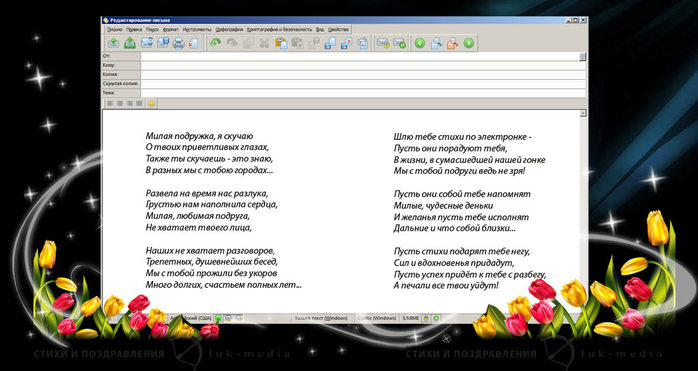The height and width of the screenshot is (371, 698).
Task: Click the line 'Шлю тебе стихи по электронке -'
Action: pyautogui.click(x=463, y=137)
